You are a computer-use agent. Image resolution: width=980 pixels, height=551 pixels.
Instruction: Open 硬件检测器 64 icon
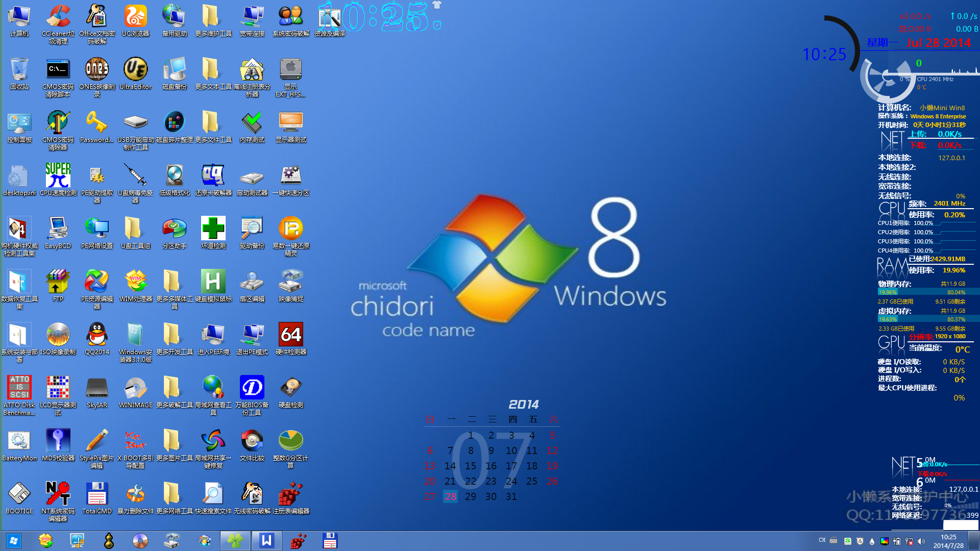tap(291, 339)
